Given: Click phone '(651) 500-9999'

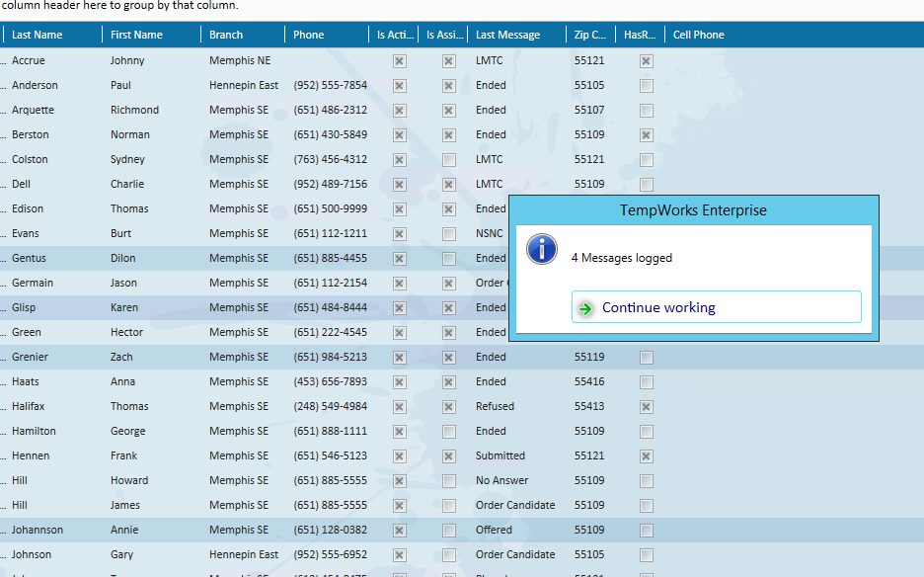Looking at the screenshot, I should tap(330, 208).
